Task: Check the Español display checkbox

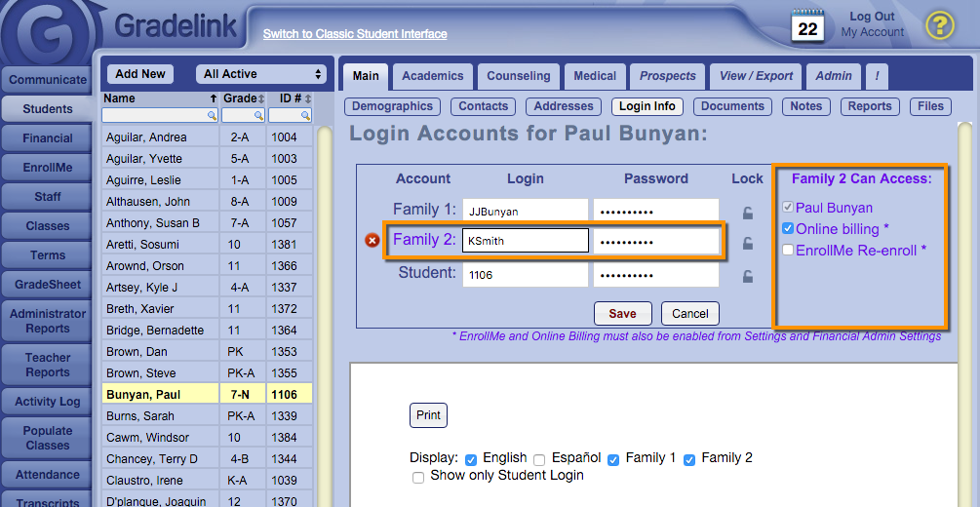Action: click(x=539, y=459)
